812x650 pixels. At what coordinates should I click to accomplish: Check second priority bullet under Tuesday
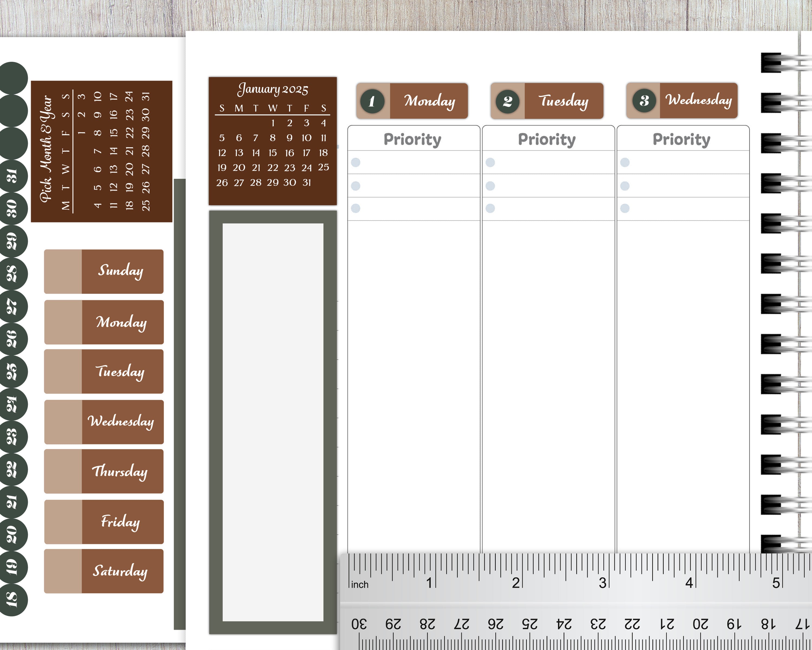tap(490, 186)
